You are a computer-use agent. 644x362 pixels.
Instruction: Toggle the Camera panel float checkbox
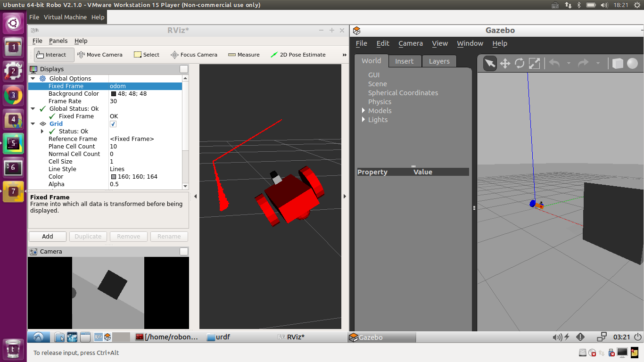tap(184, 252)
